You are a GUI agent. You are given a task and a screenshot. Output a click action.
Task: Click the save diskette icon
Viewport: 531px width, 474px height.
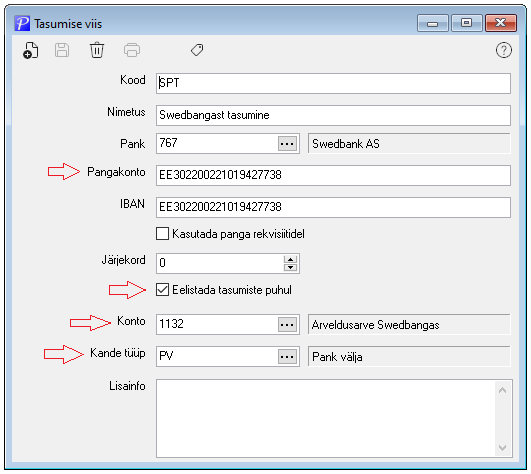62,50
